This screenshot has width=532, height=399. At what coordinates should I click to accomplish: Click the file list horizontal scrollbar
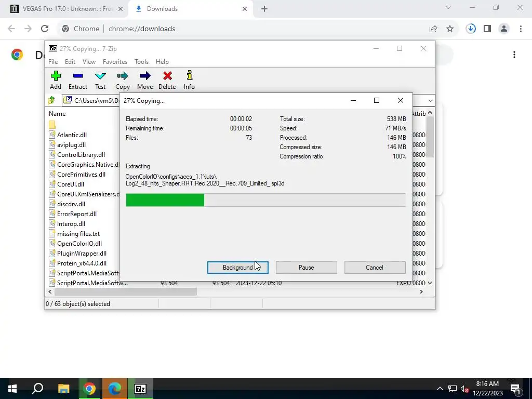point(126,292)
